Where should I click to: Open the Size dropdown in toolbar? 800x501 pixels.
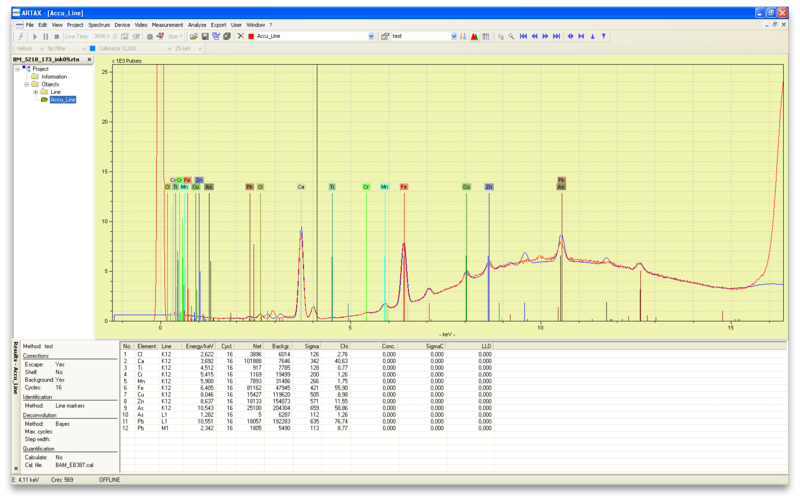175,36
